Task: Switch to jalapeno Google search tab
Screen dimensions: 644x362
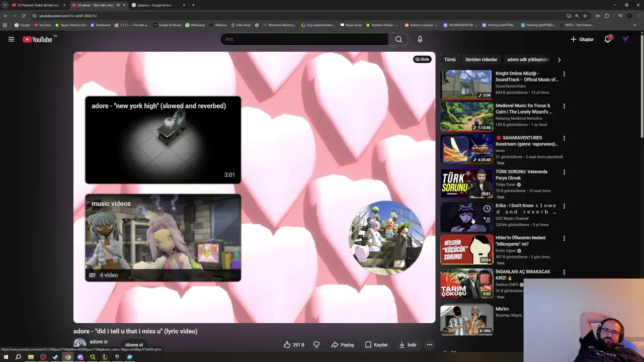Action: [158, 5]
